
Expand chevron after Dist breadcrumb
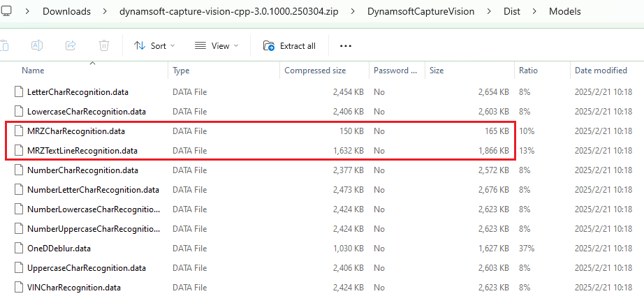(534, 11)
